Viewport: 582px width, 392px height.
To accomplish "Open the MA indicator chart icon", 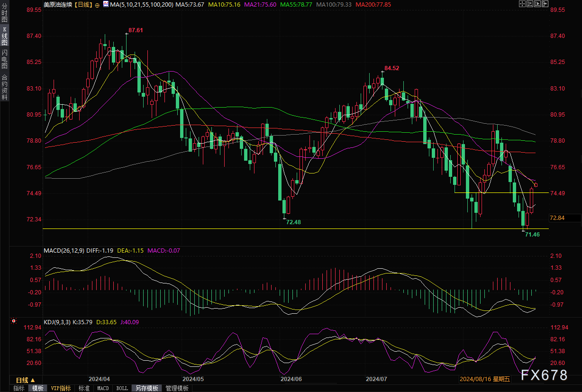I will click(106, 5).
